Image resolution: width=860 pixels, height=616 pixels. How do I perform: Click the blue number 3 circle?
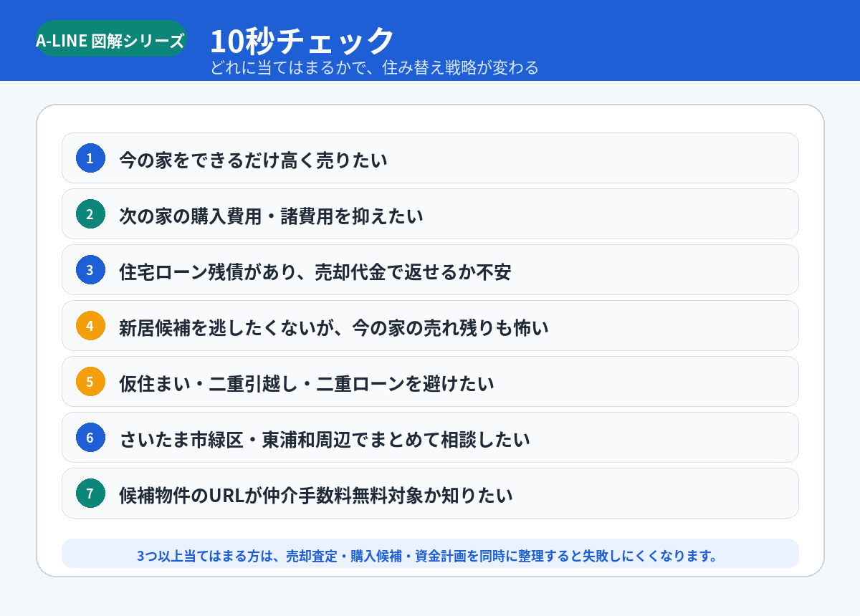click(90, 270)
